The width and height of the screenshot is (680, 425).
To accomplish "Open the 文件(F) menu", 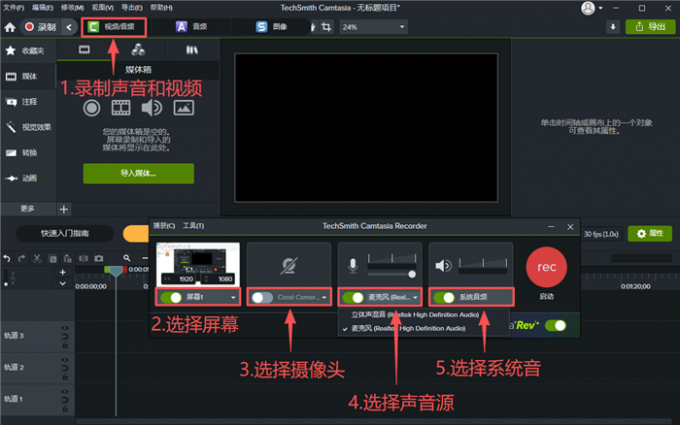I will pos(13,8).
